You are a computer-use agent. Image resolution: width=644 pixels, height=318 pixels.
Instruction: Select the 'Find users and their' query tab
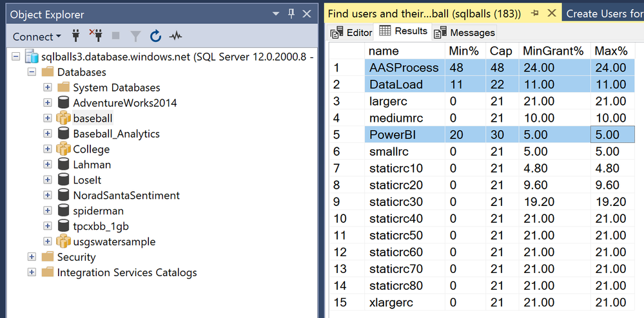(424, 14)
